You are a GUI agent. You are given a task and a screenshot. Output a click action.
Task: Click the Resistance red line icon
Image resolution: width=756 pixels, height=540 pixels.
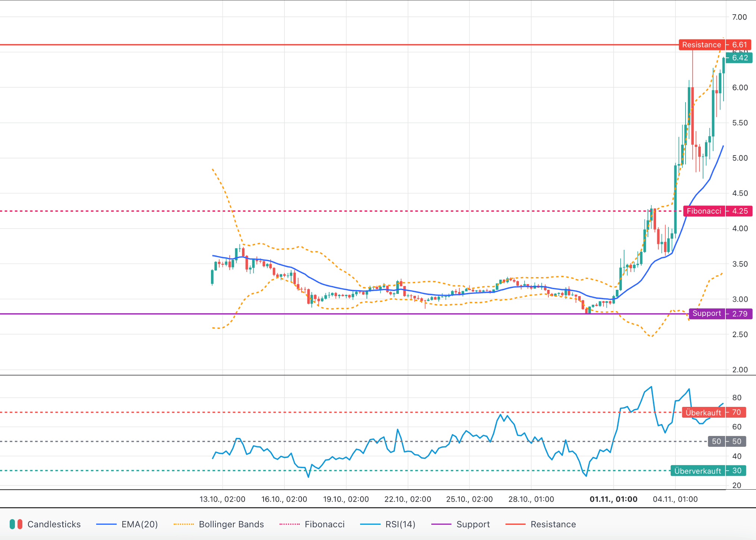[x=516, y=524]
